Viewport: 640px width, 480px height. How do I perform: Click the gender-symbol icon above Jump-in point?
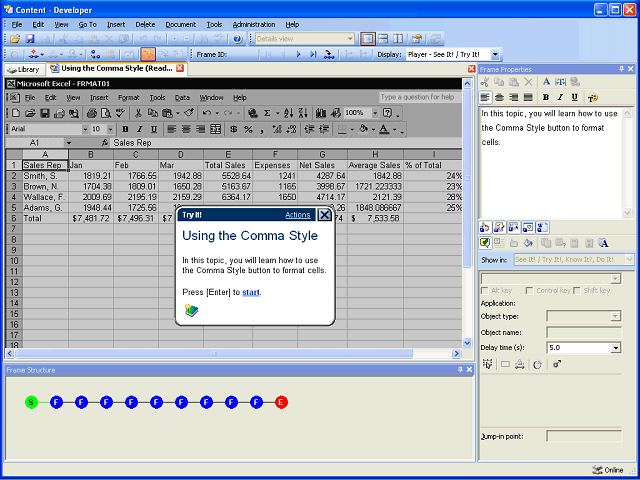557,364
